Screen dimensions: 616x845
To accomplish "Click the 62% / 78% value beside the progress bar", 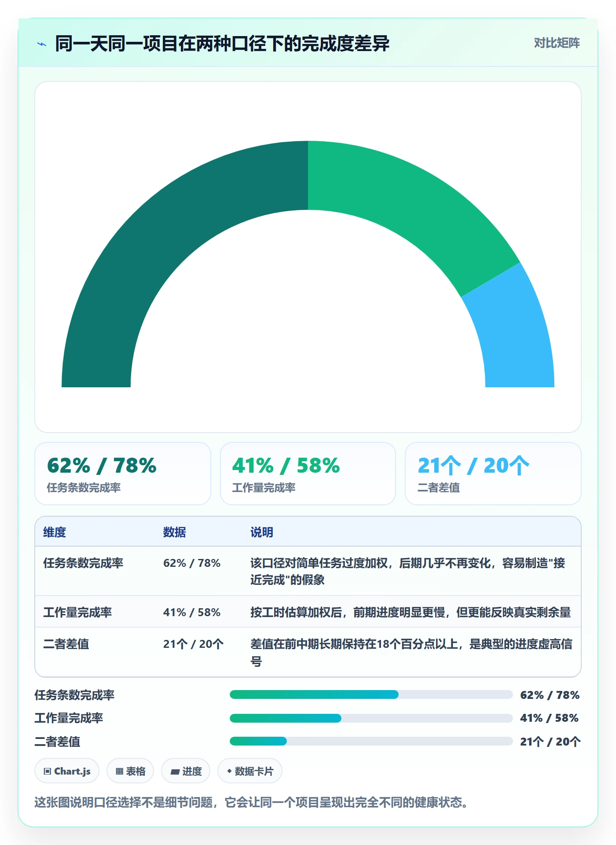I will [x=550, y=695].
